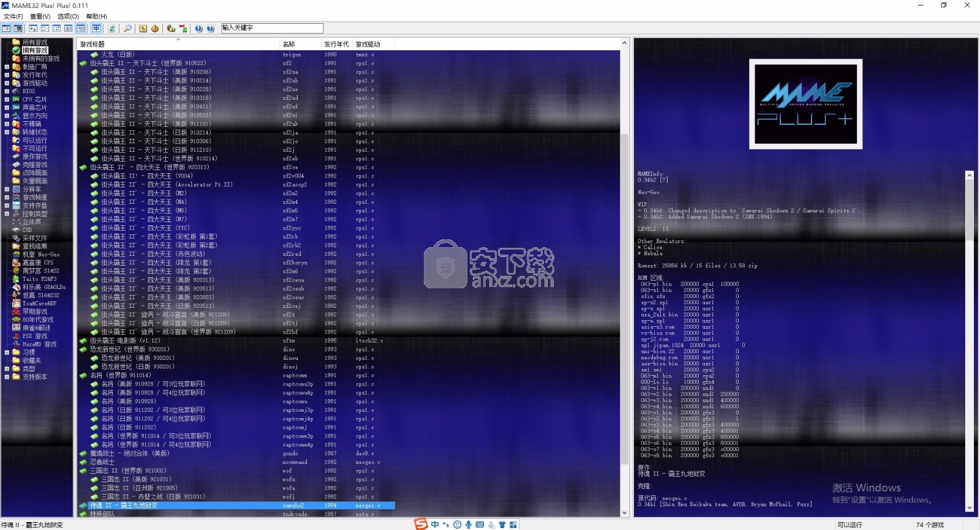Expand the BIOS tree node
Viewport: 980px width, 530px height.
tap(7, 91)
